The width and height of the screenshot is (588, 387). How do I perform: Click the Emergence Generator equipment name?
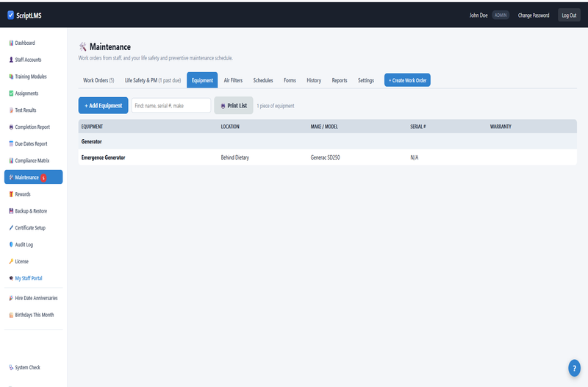coord(103,157)
